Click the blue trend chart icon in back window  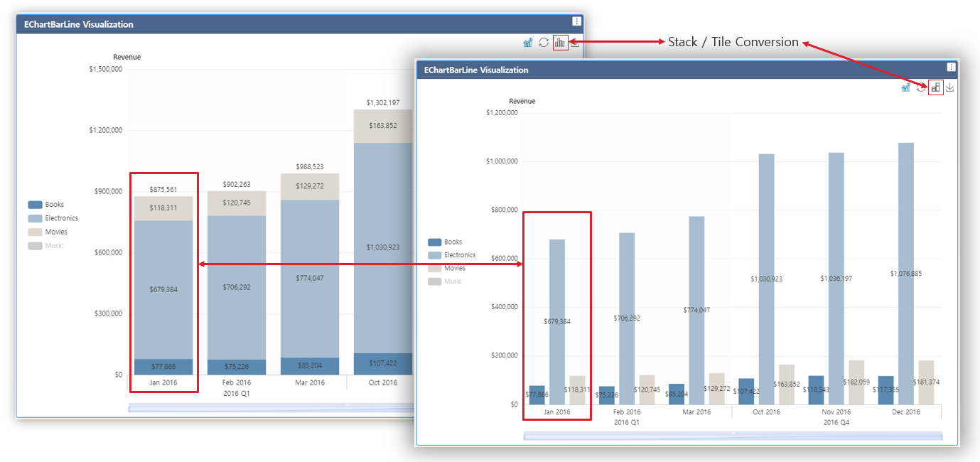527,42
